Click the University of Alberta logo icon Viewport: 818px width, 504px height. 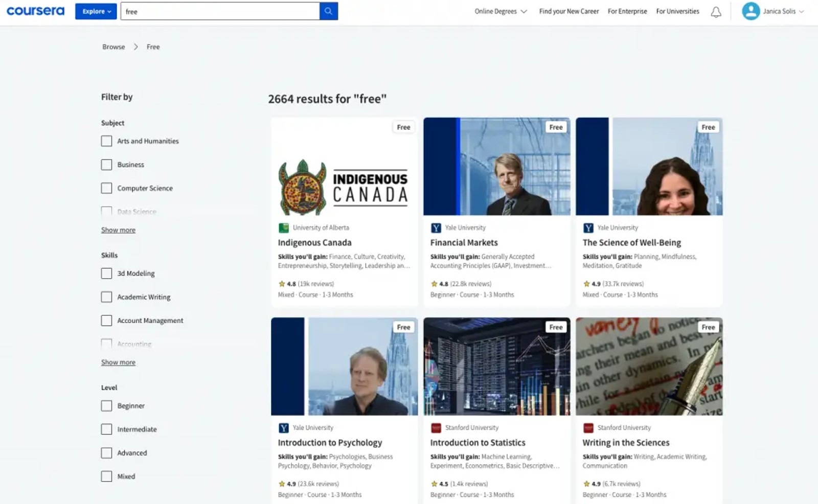coord(283,228)
